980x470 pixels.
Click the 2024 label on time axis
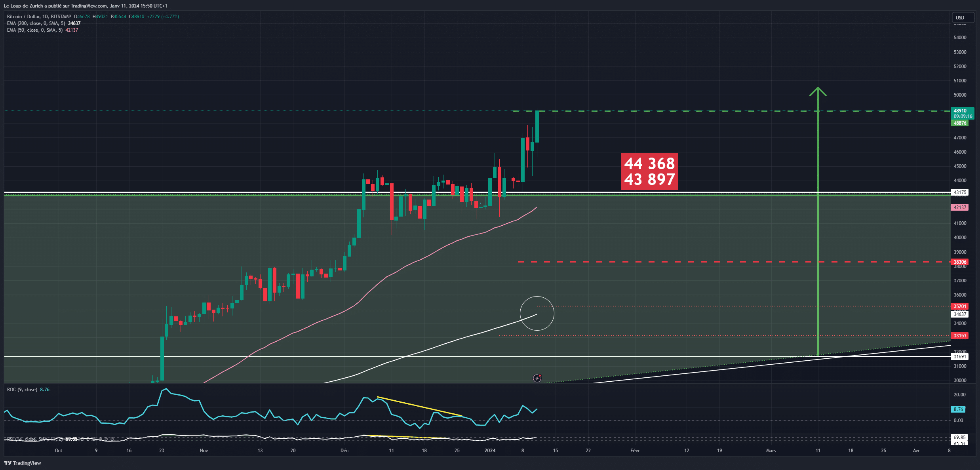point(490,451)
